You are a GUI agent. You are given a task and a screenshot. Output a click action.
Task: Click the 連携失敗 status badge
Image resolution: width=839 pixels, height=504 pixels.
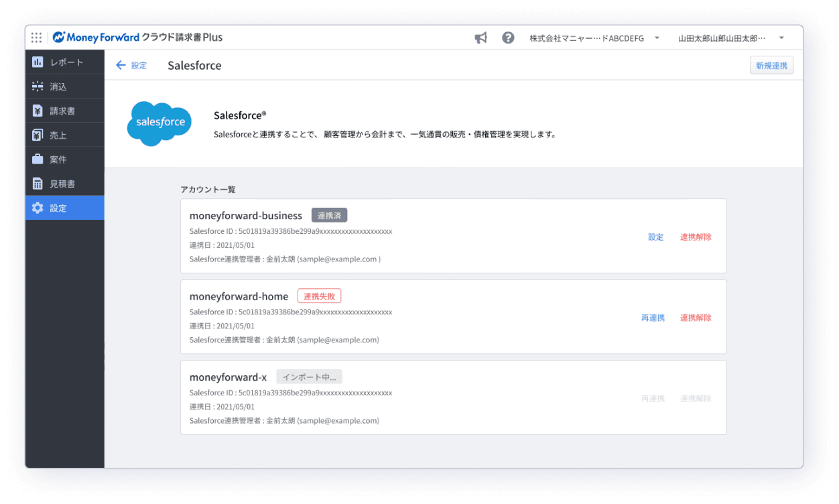pyautogui.click(x=320, y=296)
